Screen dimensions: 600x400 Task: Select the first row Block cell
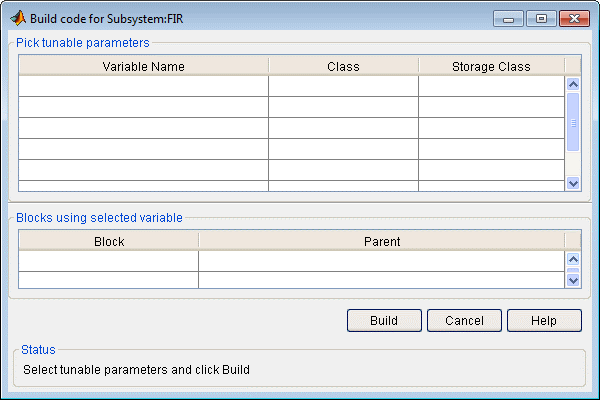(109, 260)
